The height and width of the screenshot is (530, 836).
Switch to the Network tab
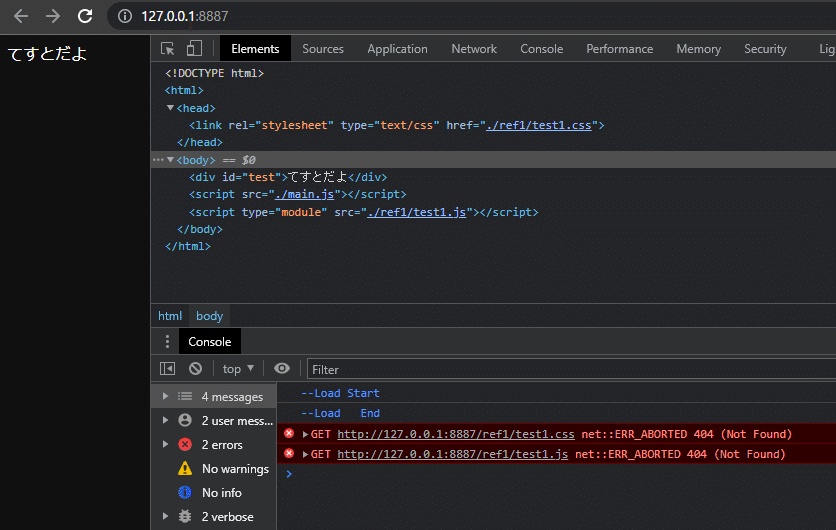(474, 48)
